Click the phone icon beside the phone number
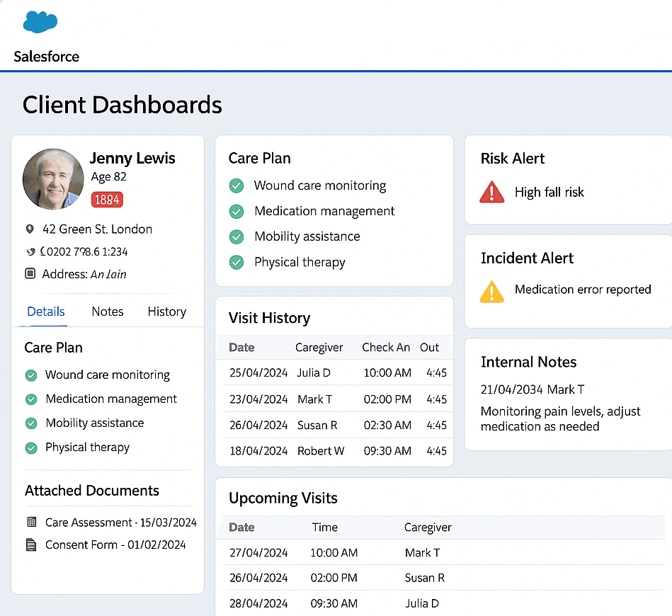Screen dimensions: 672x616 tap(30, 251)
